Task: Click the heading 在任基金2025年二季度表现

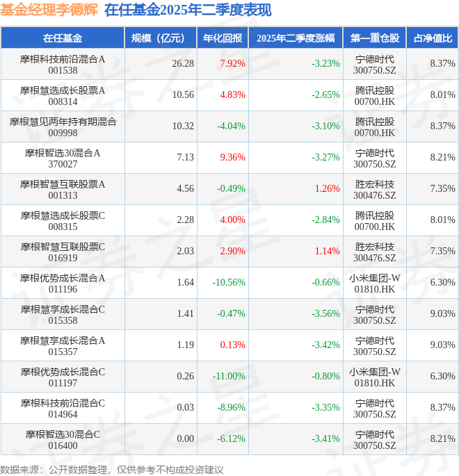Action: (188, 10)
